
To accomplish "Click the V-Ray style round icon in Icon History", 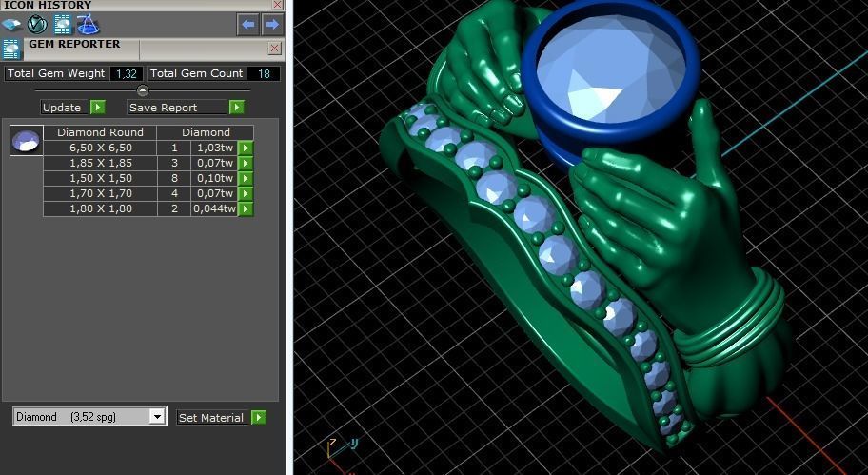I will (x=38, y=25).
